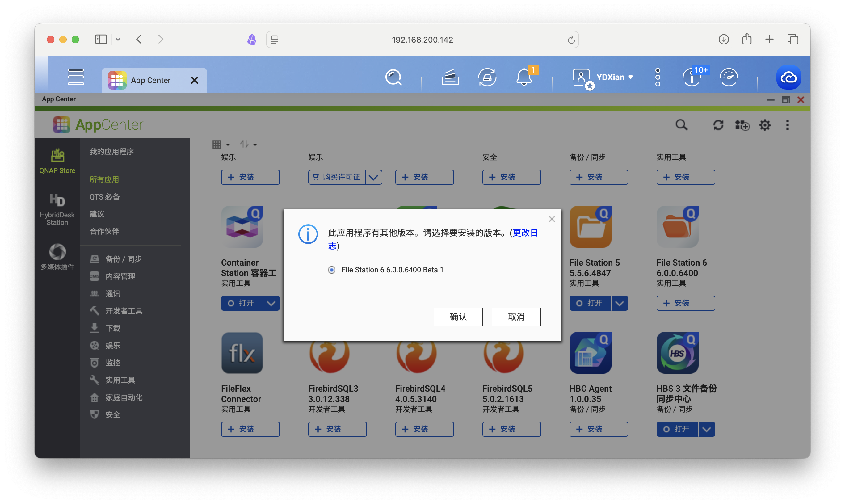The height and width of the screenshot is (504, 845).
Task: Select the 监控 sidebar category
Action: (x=105, y=363)
